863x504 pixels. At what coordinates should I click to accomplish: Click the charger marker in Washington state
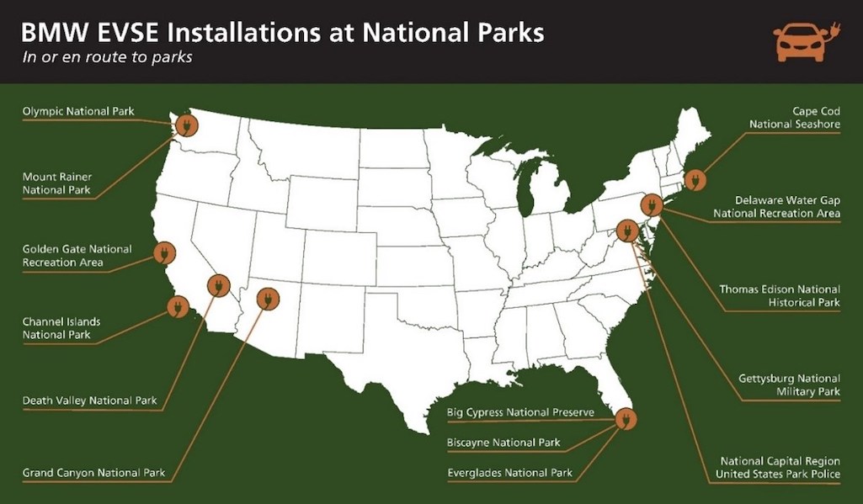tap(186, 125)
